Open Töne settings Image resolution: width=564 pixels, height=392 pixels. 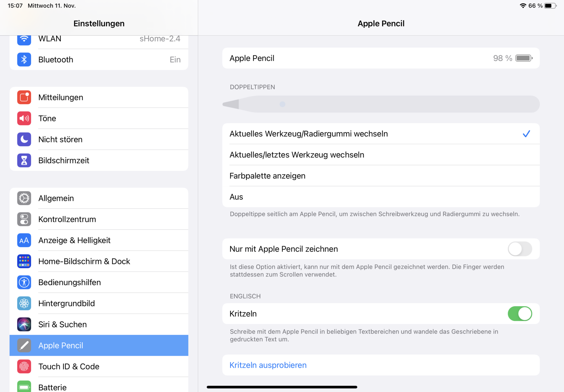click(x=99, y=118)
